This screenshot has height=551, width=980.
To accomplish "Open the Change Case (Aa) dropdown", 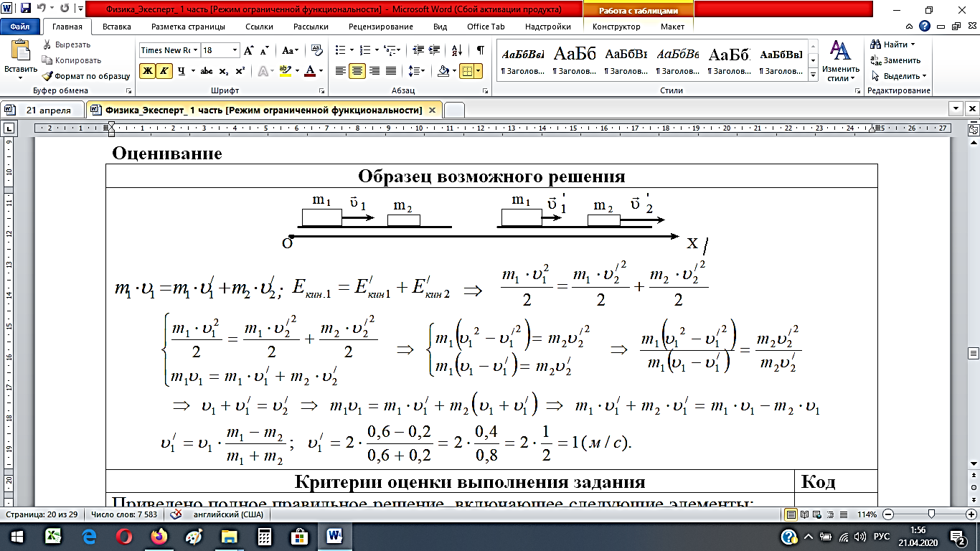I will coord(291,50).
